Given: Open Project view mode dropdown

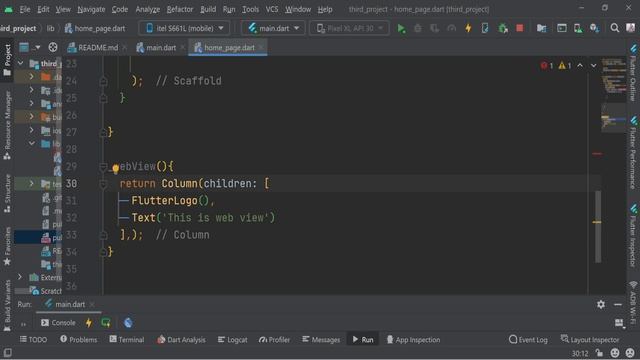Looking at the screenshot, I should 30,47.
